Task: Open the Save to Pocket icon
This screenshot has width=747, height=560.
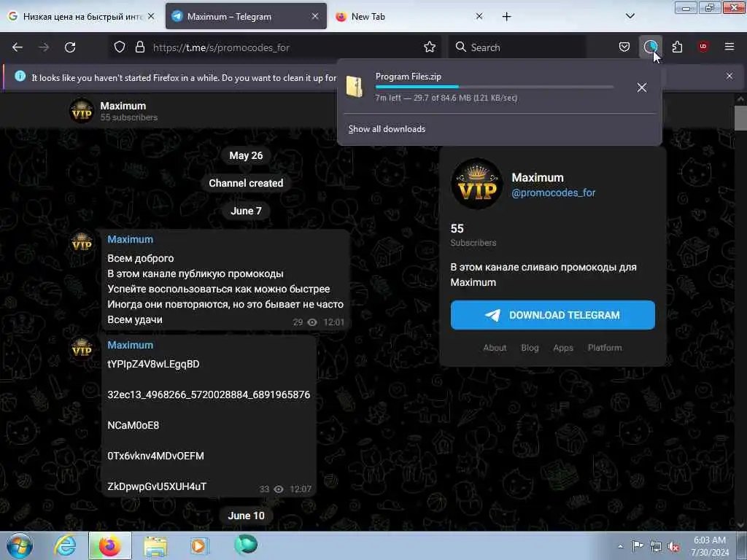Action: 624,47
